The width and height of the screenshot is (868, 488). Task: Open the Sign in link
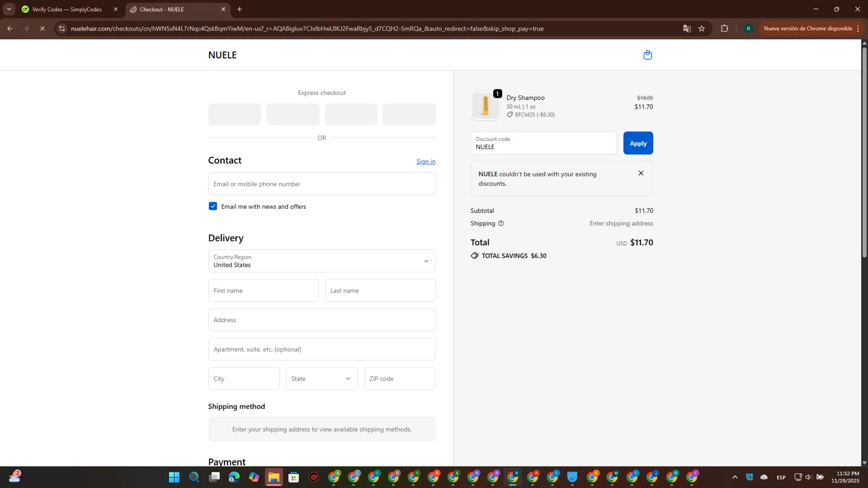(x=425, y=161)
